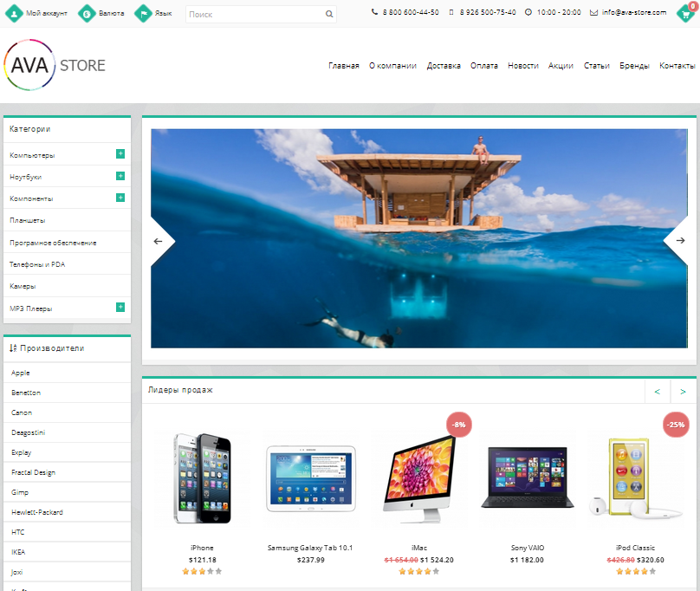Click the -25% discount badge on iPod
Viewport: 700px width, 591px height.
(x=676, y=425)
